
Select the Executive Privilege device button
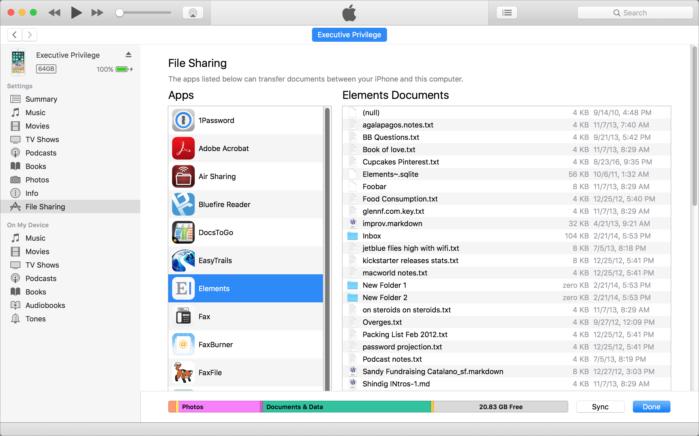(x=349, y=35)
